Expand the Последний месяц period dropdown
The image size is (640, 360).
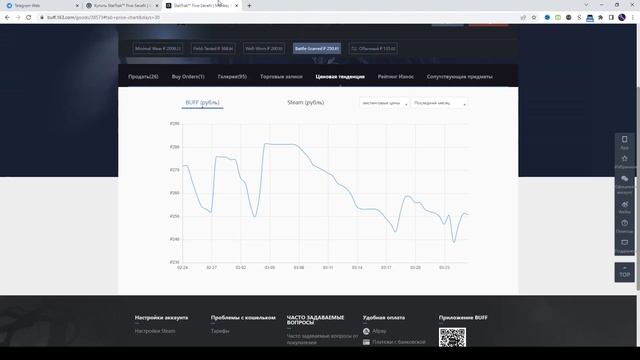click(x=439, y=103)
